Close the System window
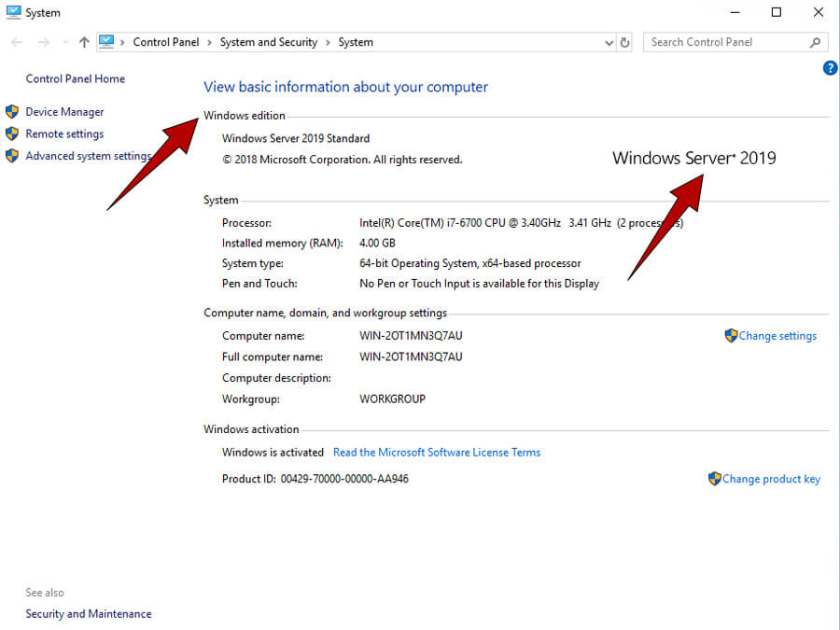This screenshot has width=840, height=630. pos(818,12)
